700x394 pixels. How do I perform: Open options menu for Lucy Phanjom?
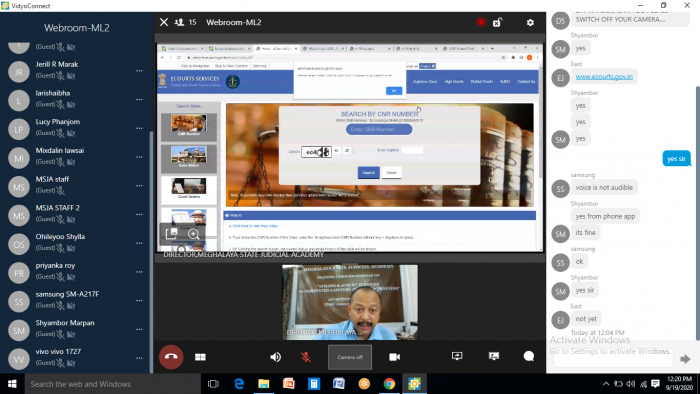point(139,129)
